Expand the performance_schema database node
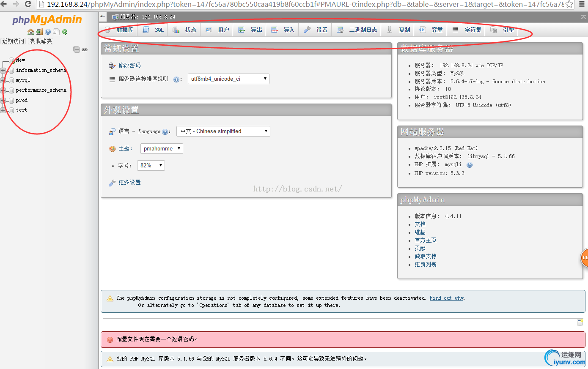The width and height of the screenshot is (588, 369). pyautogui.click(x=3, y=90)
